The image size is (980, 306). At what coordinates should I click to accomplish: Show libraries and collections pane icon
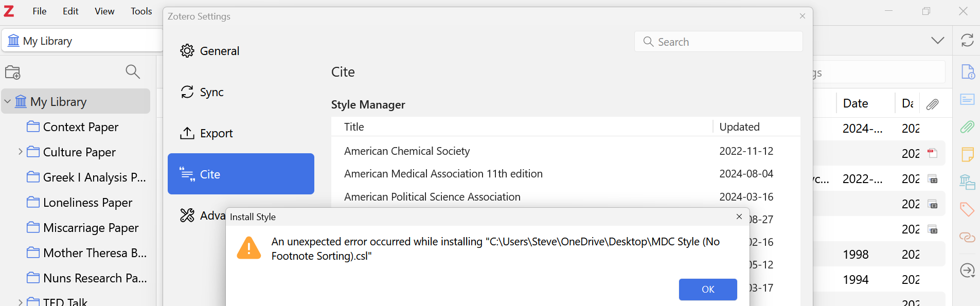pyautogui.click(x=967, y=182)
